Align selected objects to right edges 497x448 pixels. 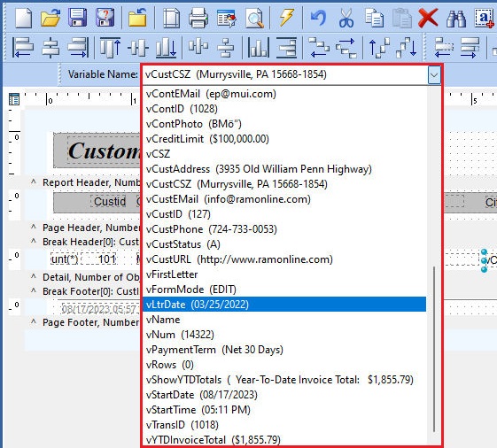[x=78, y=48]
